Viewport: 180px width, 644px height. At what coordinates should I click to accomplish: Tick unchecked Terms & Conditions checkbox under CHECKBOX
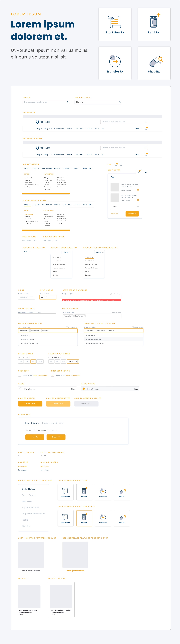coord(20,375)
